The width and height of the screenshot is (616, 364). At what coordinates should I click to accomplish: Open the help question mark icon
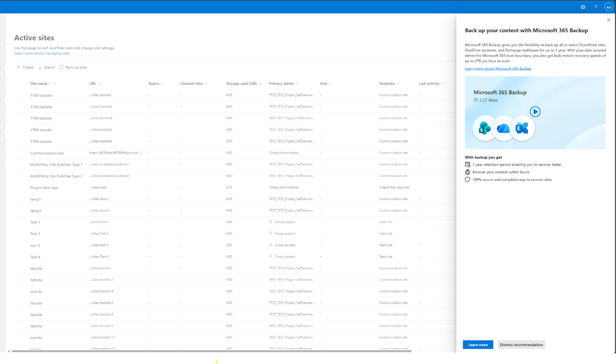pos(596,7)
